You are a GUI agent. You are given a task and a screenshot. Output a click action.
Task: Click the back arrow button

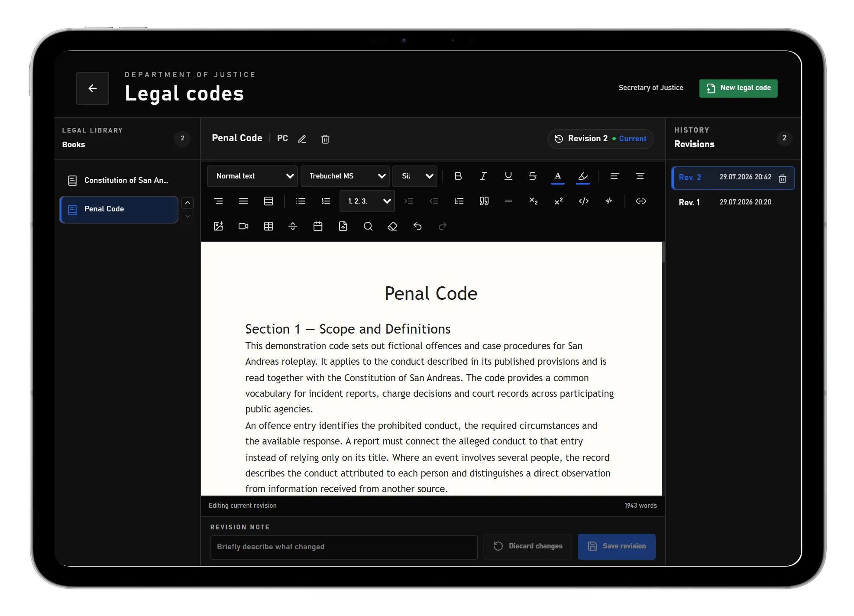[92, 88]
